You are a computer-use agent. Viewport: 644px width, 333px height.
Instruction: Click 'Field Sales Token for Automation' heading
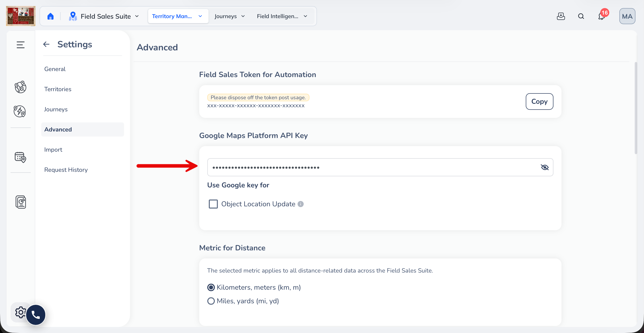(x=257, y=75)
